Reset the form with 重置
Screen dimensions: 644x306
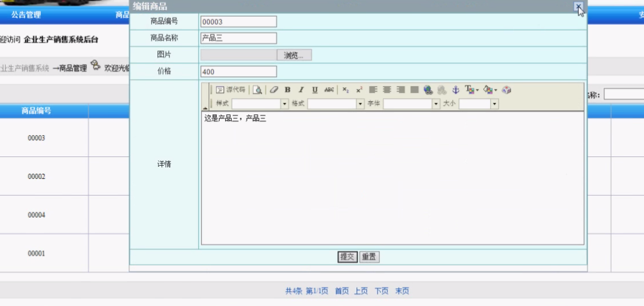click(x=369, y=257)
